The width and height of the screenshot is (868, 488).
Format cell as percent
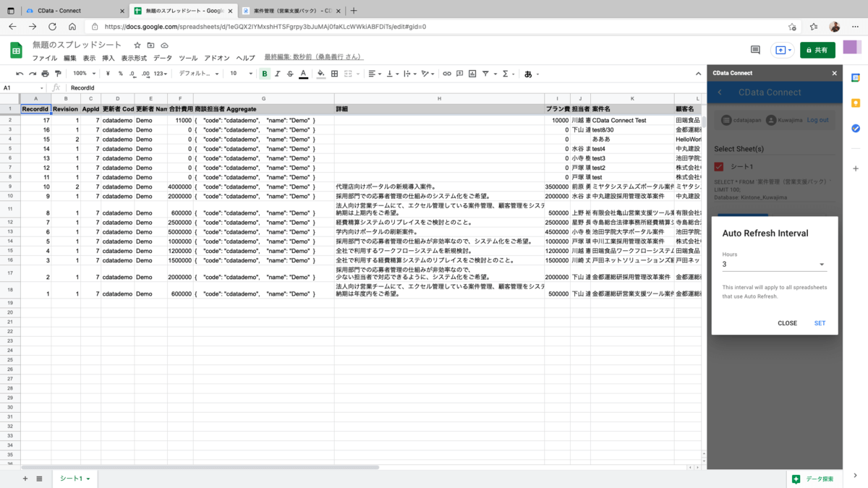(120, 74)
